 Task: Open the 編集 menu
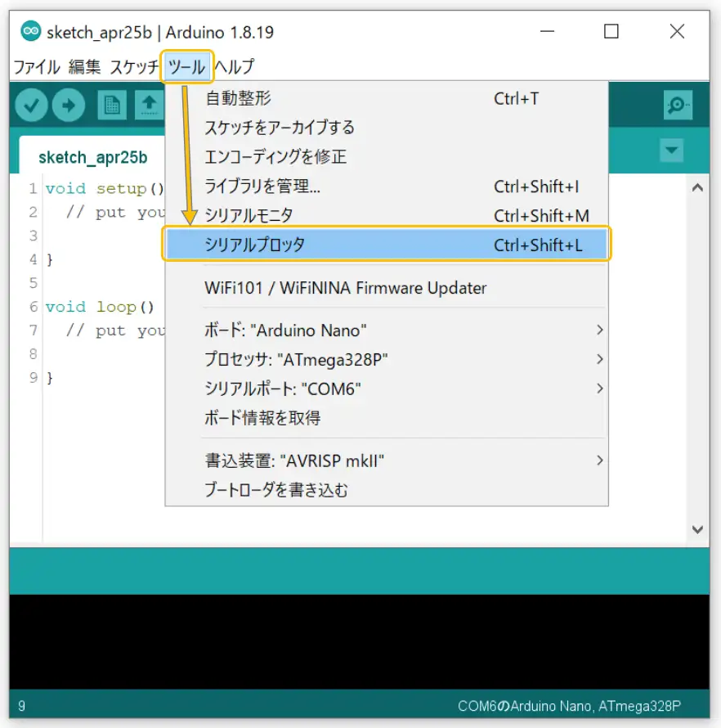84,67
